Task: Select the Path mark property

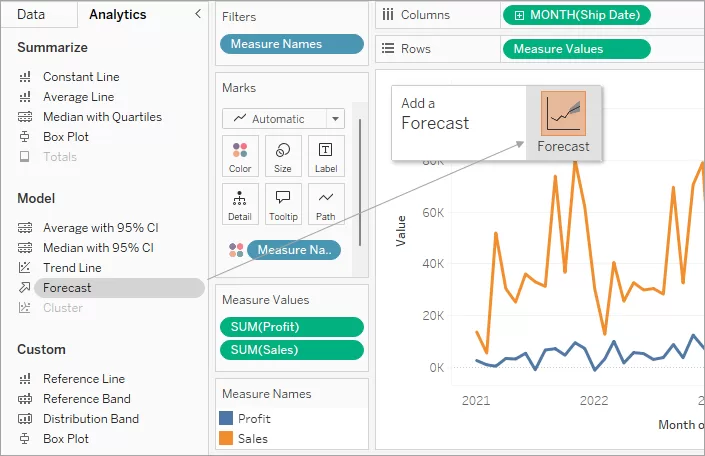Action: point(326,203)
